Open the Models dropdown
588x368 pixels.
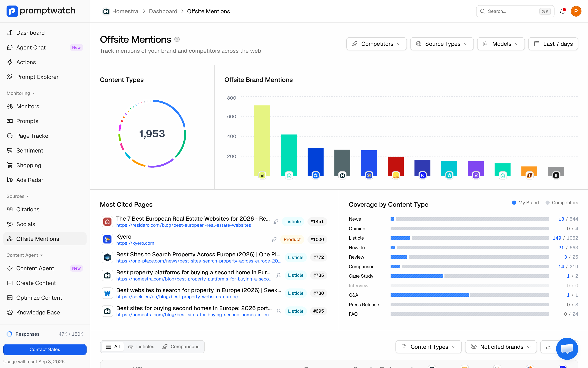click(x=501, y=44)
